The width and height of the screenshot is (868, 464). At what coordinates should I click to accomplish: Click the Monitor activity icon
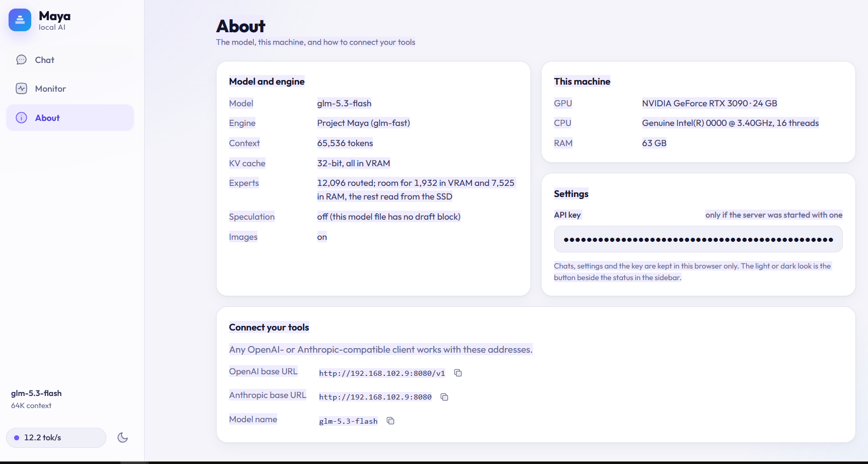coord(21,89)
